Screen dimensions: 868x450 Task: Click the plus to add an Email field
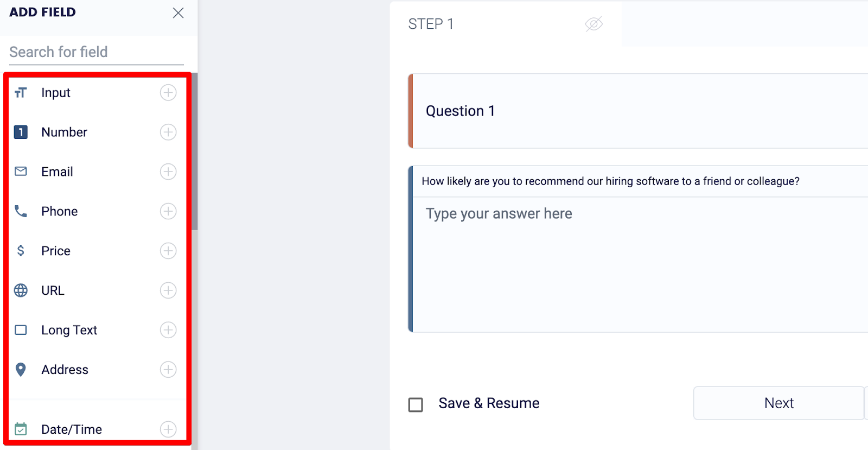(x=168, y=172)
